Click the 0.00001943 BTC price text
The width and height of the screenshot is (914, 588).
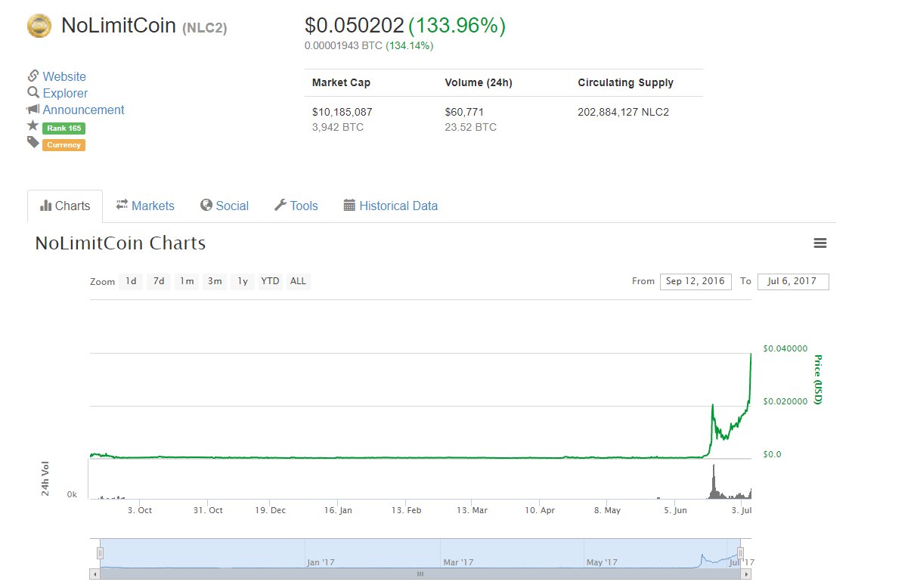pos(343,45)
